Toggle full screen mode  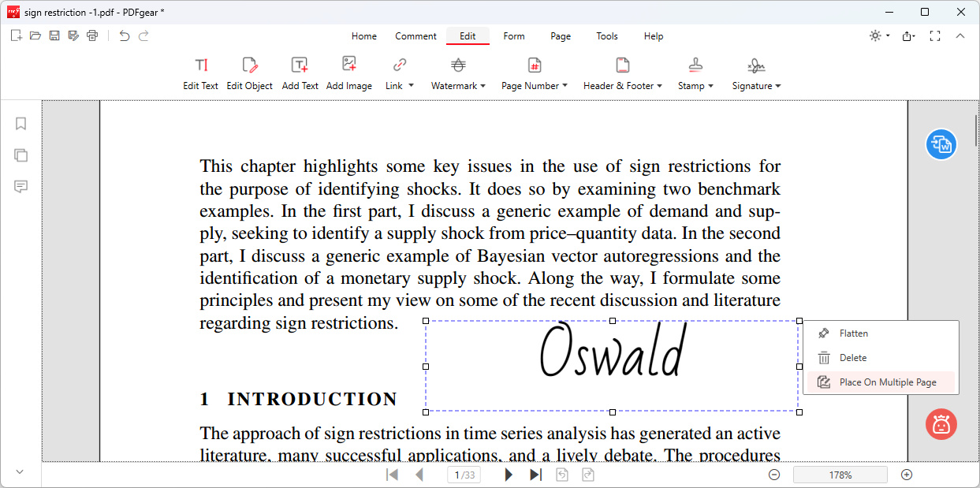pos(934,35)
